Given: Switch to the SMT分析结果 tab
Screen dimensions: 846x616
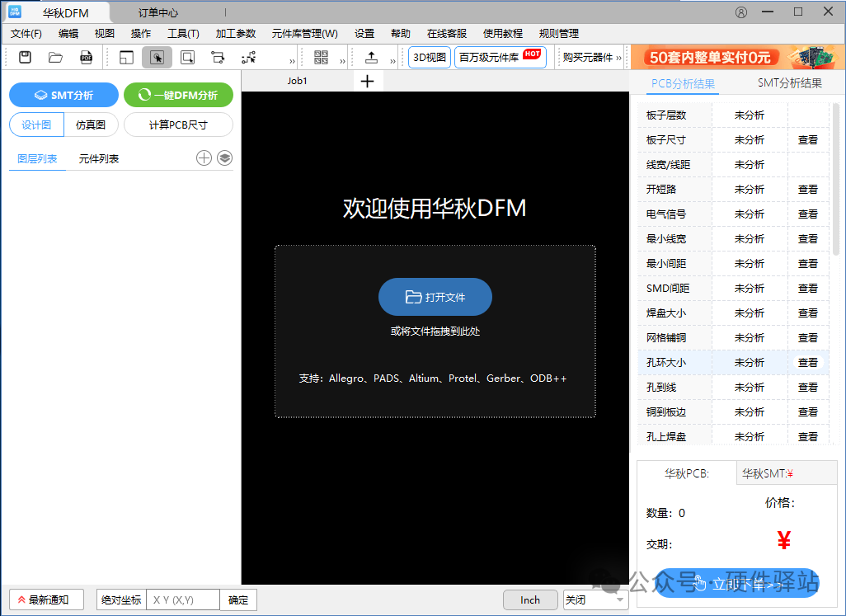Looking at the screenshot, I should (x=790, y=83).
